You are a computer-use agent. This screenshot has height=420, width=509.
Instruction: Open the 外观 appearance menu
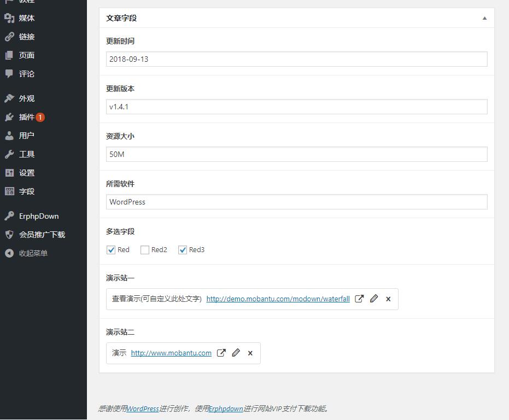[x=26, y=98]
